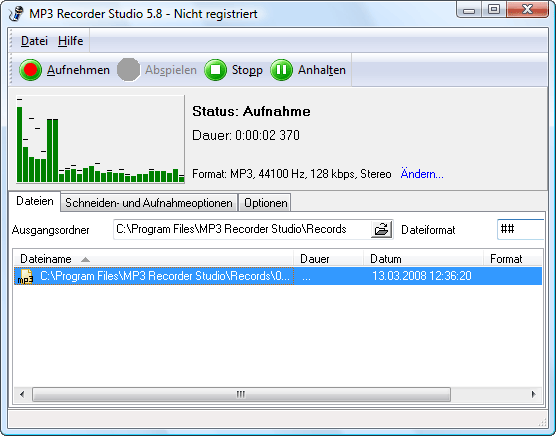Sort list by Dateiname column header
Image resolution: width=556 pixels, height=436 pixels.
154,259
